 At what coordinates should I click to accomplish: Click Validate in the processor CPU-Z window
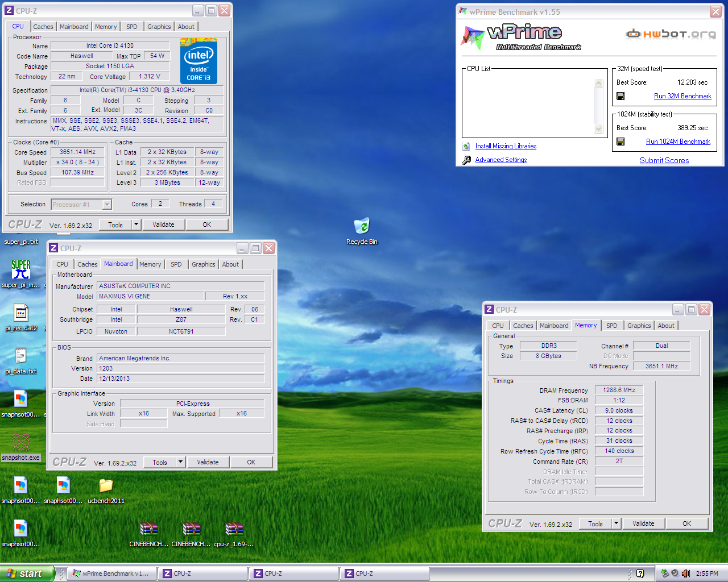coord(164,225)
